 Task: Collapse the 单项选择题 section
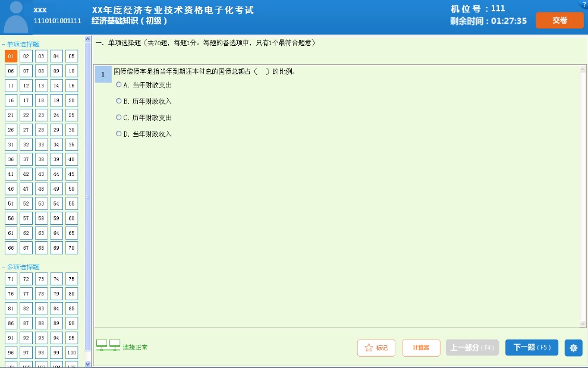[4, 44]
